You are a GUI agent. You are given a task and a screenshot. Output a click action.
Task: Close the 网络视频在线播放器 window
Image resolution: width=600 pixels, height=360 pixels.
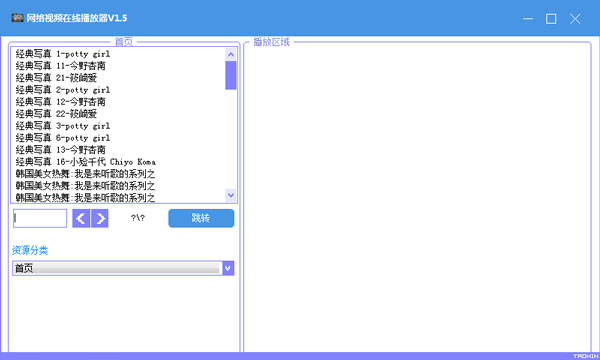[575, 18]
